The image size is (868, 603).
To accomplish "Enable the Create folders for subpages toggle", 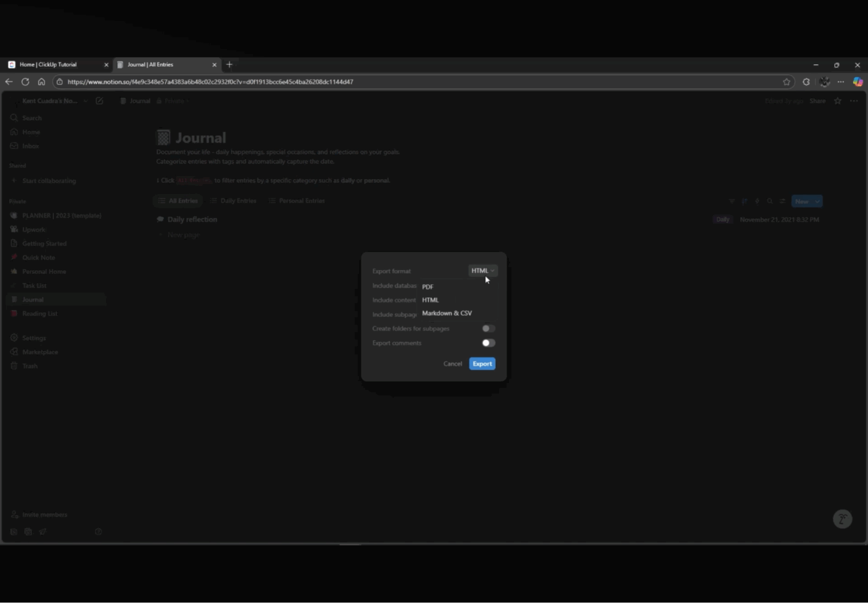I will [487, 328].
